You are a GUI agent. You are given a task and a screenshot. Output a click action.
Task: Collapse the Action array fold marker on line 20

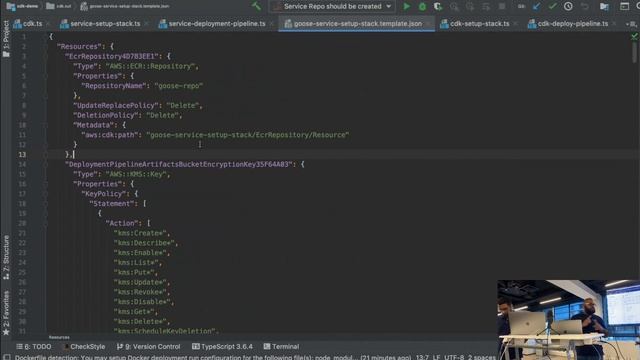point(46,223)
